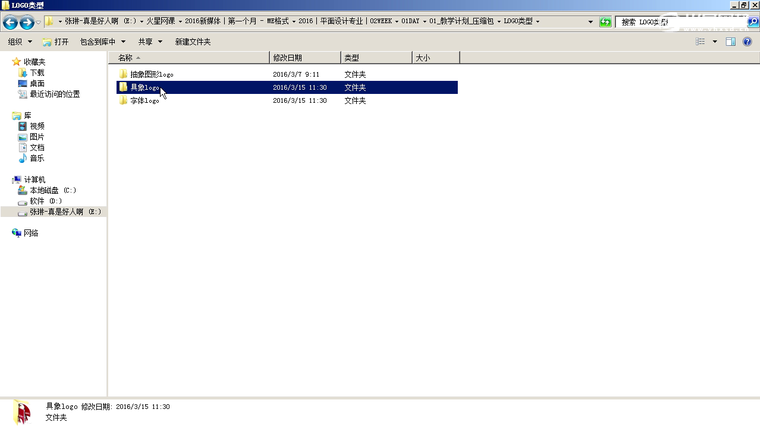This screenshot has width=760, height=428.
Task: Click in the 搜索 LOGO类型 search box
Action: coord(670,22)
